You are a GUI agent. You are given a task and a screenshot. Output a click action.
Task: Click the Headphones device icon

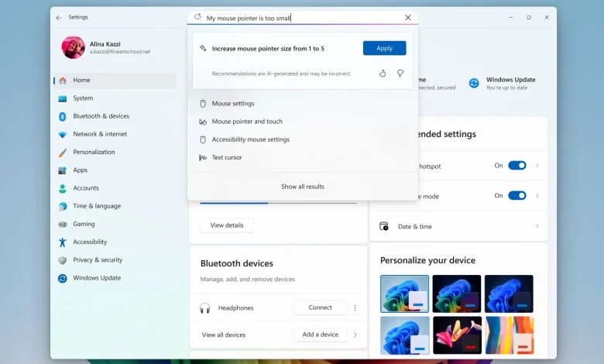(x=205, y=308)
